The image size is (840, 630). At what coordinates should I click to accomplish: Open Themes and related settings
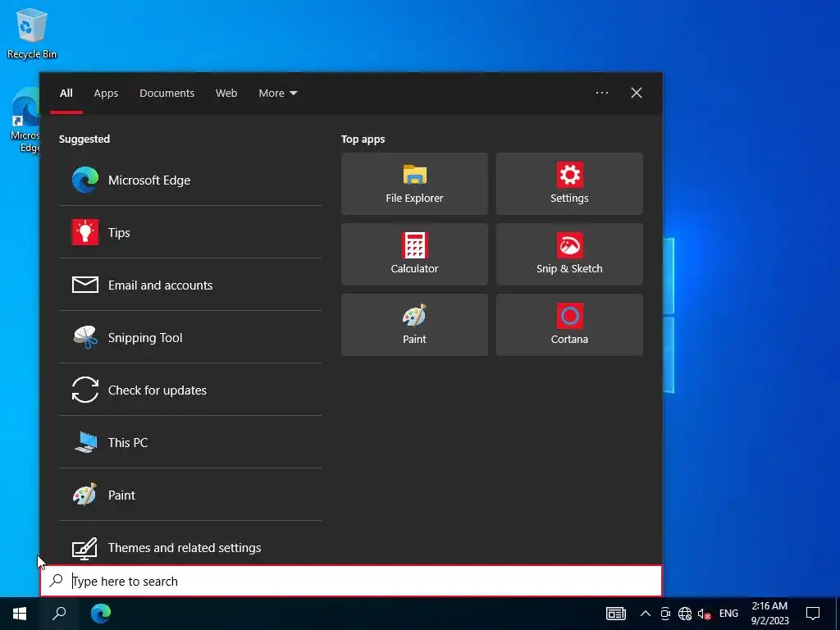(190, 547)
